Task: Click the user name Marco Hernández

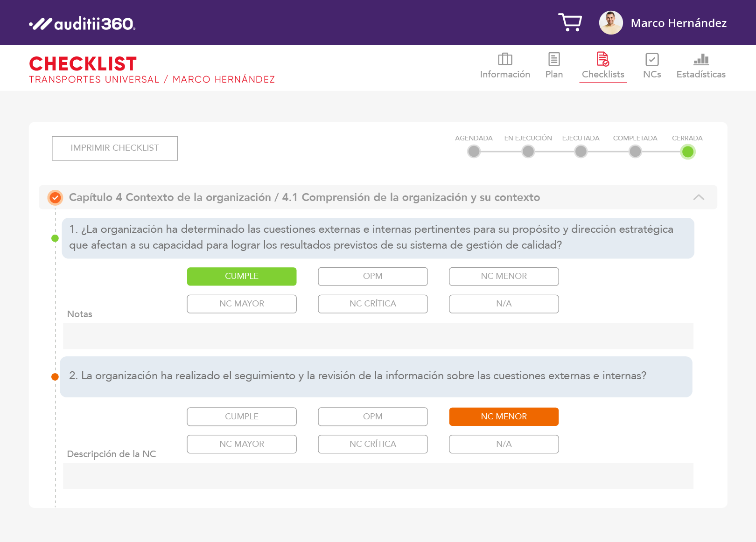Action: [679, 23]
